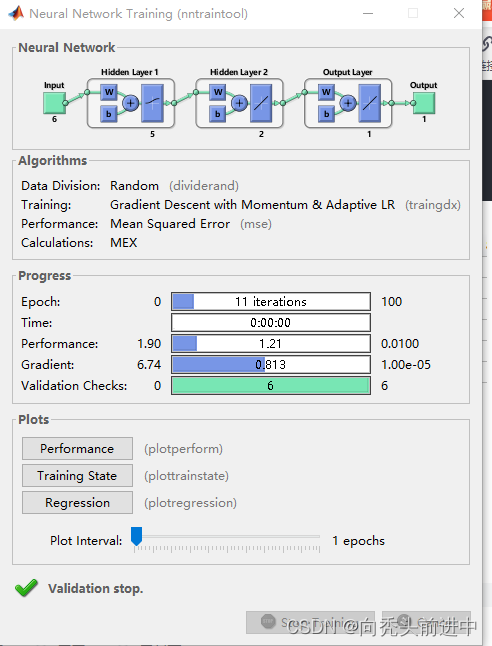Click the (dividerand) function text
The width and height of the screenshot is (492, 646).
(204, 186)
